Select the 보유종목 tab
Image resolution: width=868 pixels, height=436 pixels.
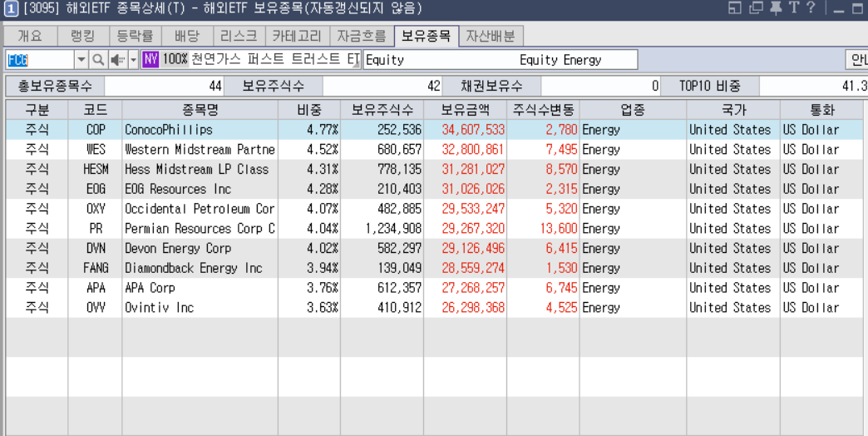[x=427, y=36]
